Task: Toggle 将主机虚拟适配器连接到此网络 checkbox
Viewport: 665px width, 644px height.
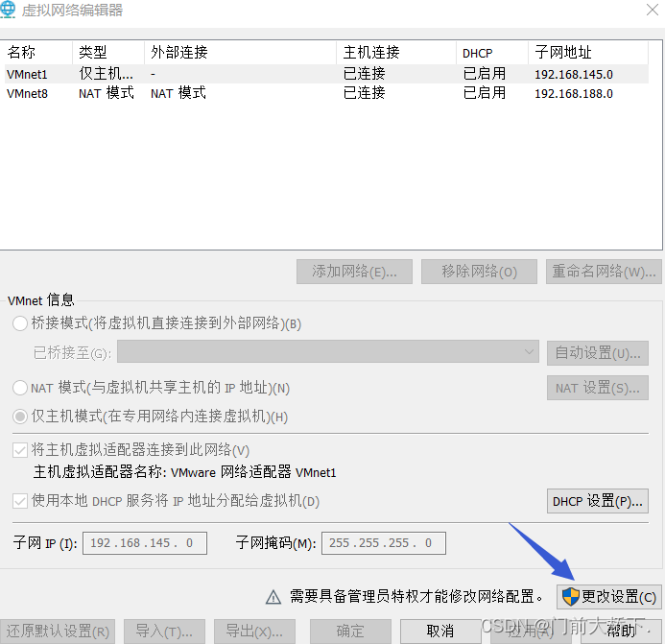Action: [x=20, y=450]
